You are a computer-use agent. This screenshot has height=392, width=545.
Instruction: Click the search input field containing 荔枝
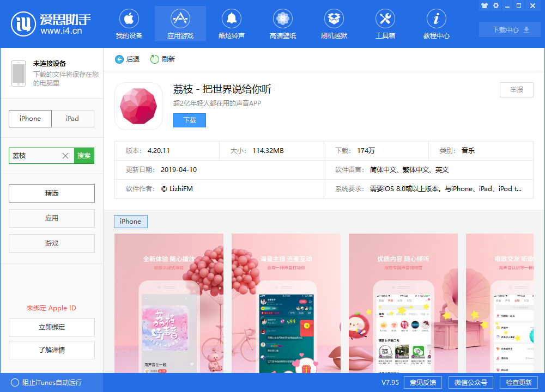coord(35,156)
